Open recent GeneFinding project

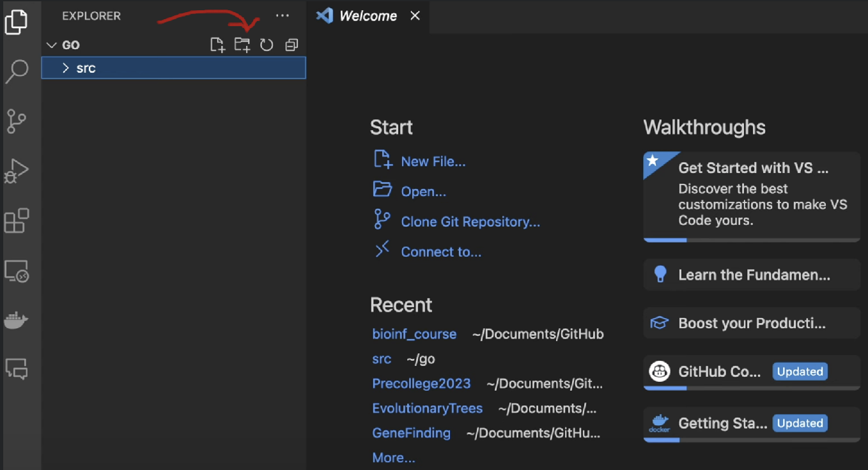click(411, 433)
